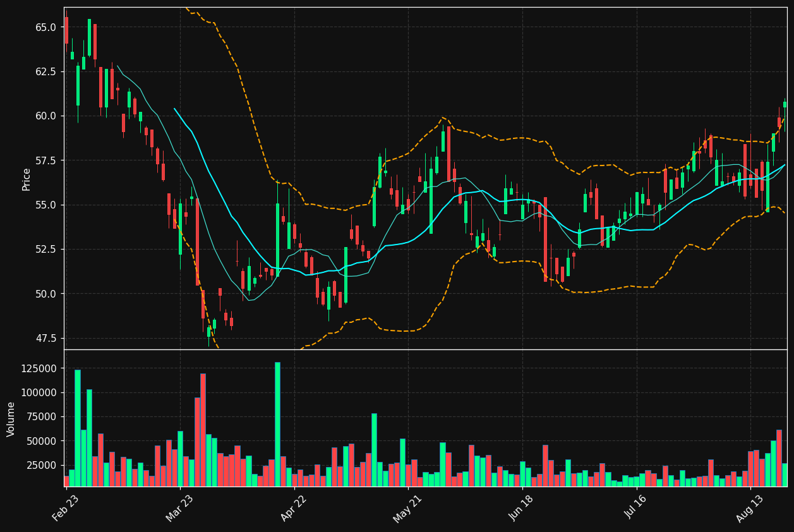The height and width of the screenshot is (532, 794).
Task: Pick the 'Apr 22' date label
Action: click(293, 508)
